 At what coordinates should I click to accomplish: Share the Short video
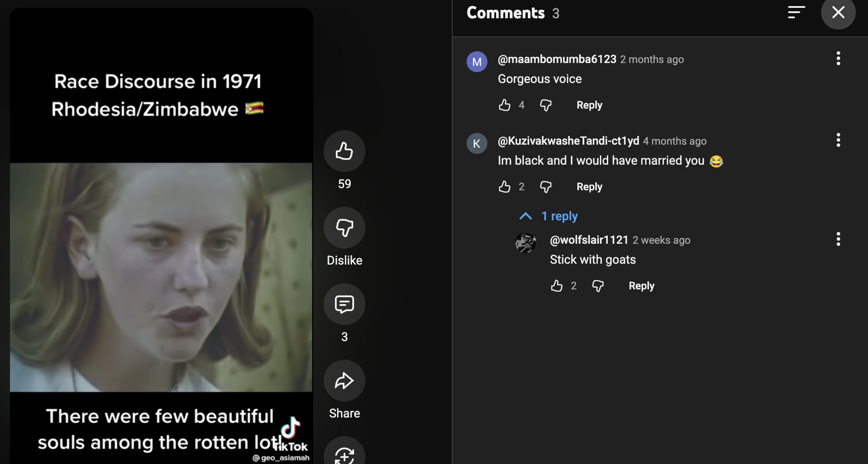(x=345, y=381)
